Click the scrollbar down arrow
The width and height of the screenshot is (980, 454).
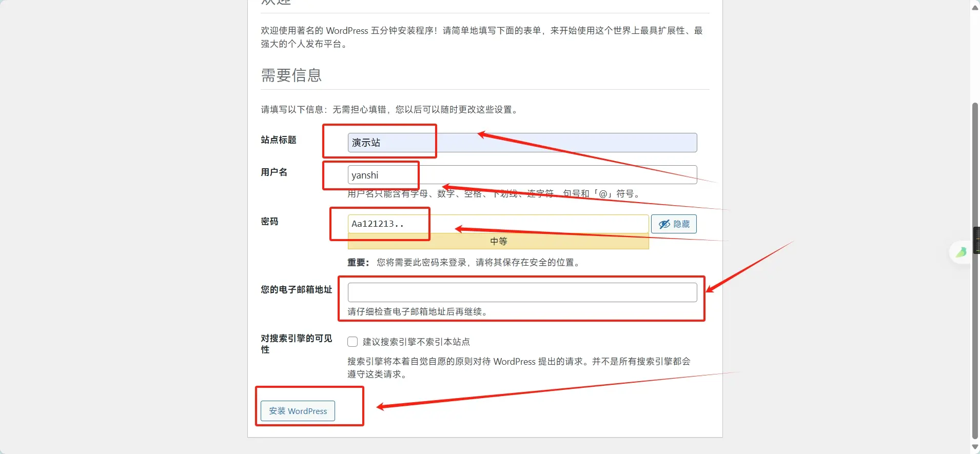click(975, 447)
